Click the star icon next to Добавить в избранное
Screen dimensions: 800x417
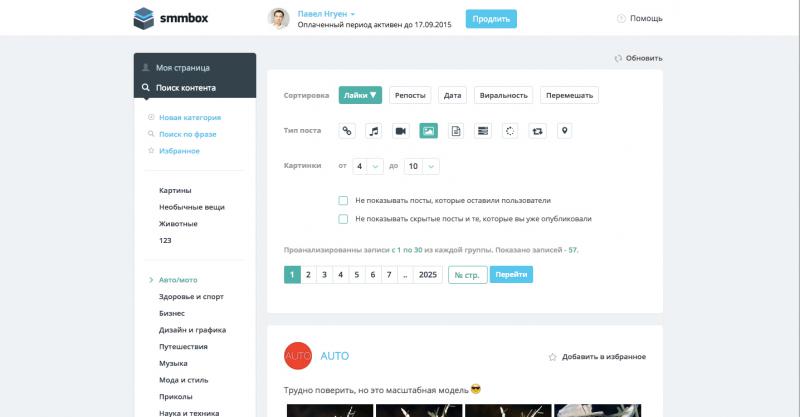pos(552,357)
